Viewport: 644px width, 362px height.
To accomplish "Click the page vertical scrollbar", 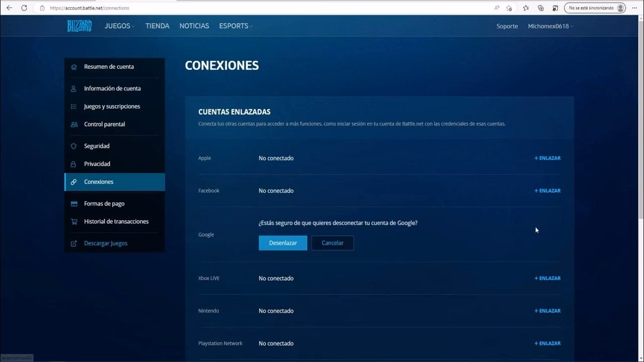I will point(641,121).
